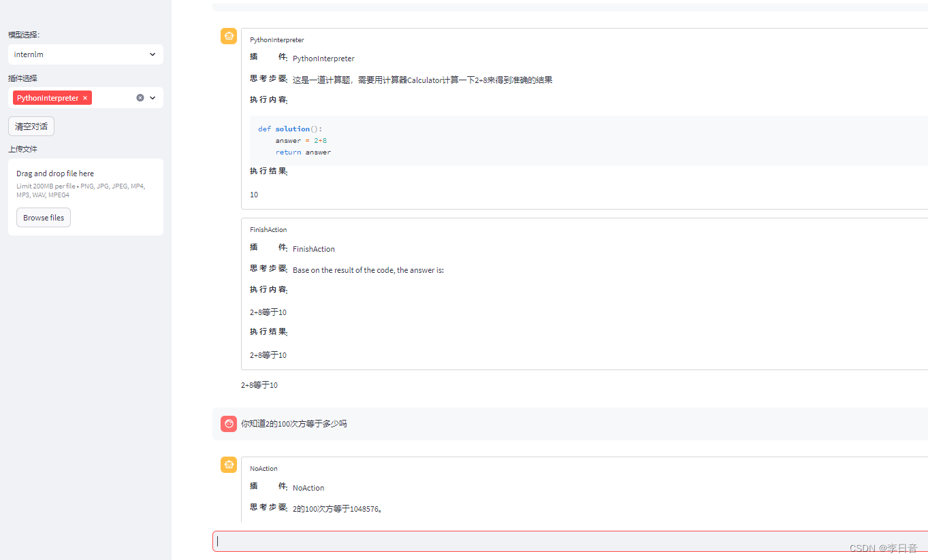The width and height of the screenshot is (928, 560).
Task: Click execution result value 10
Action: tap(254, 195)
